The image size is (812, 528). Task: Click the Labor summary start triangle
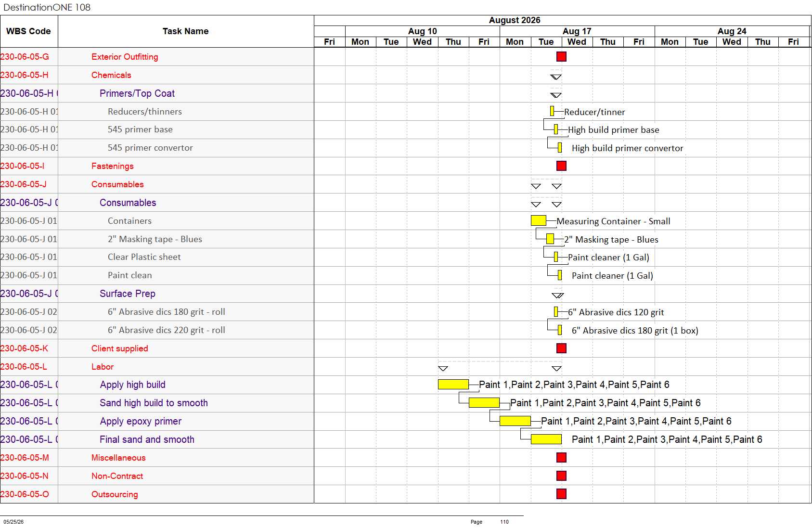(x=443, y=369)
